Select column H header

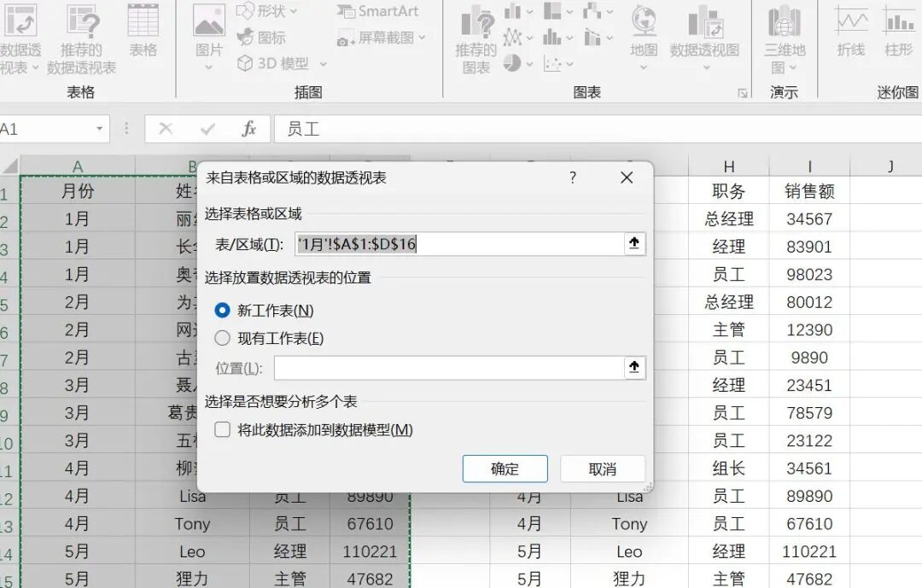point(728,167)
